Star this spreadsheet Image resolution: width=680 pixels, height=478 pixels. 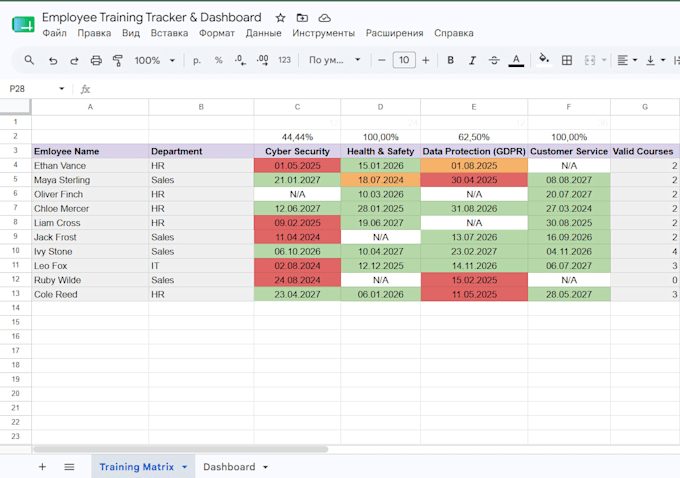(281, 18)
